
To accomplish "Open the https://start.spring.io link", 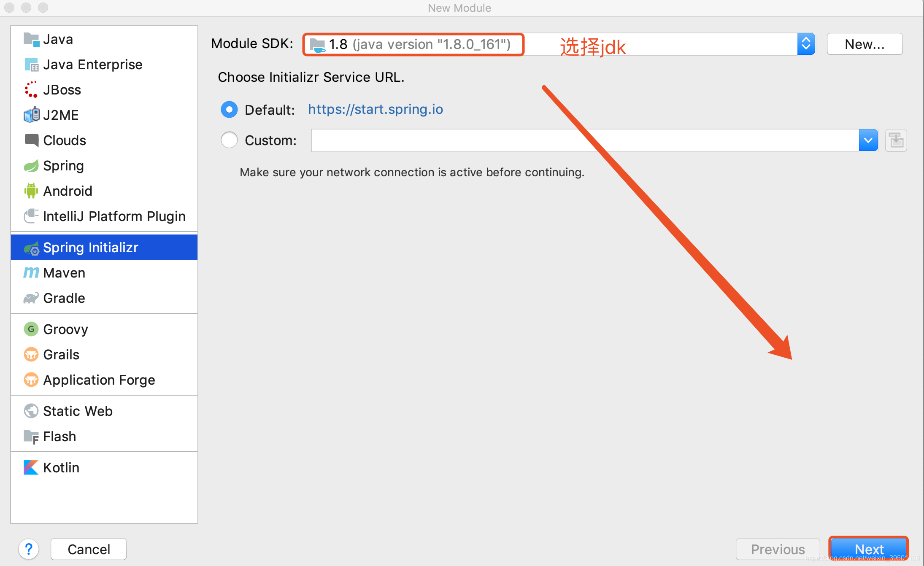I will click(376, 109).
